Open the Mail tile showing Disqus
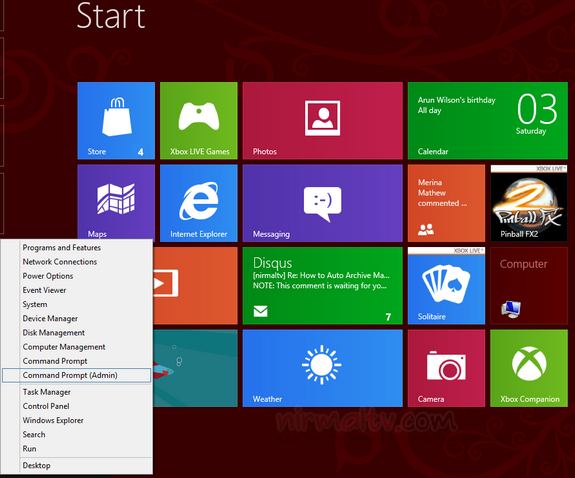The height and width of the screenshot is (478, 575). tap(322, 286)
